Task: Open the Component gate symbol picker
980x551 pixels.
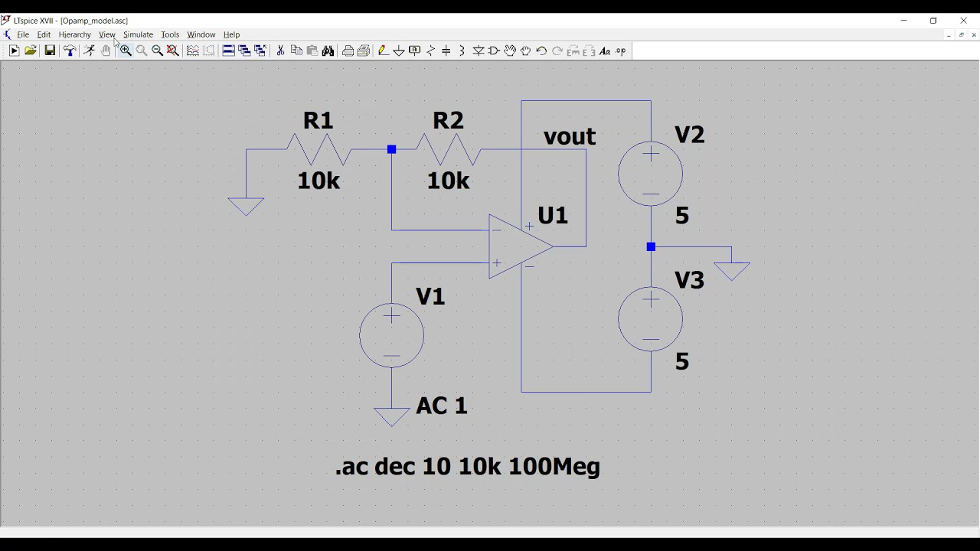Action: [x=494, y=51]
